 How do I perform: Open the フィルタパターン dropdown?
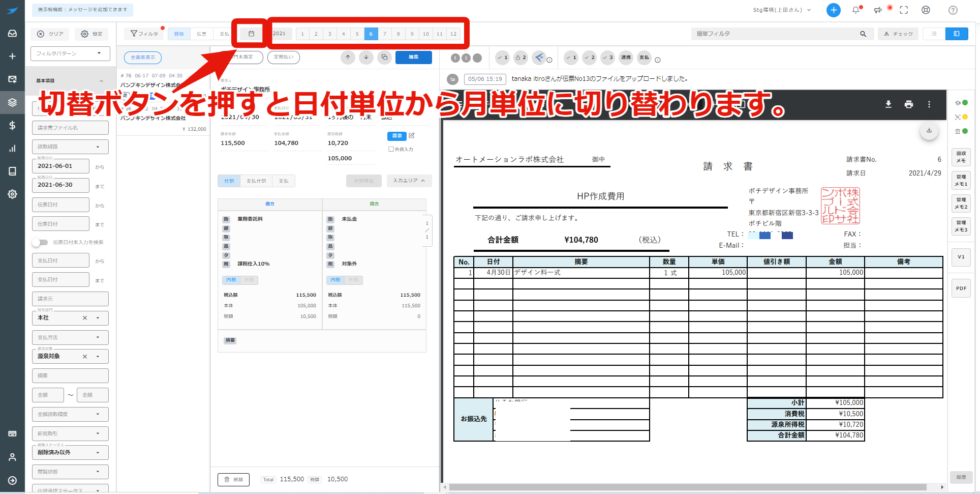point(70,53)
